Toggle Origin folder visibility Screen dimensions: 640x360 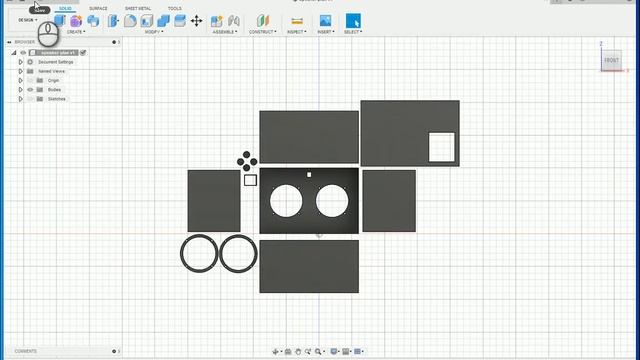[x=30, y=80]
